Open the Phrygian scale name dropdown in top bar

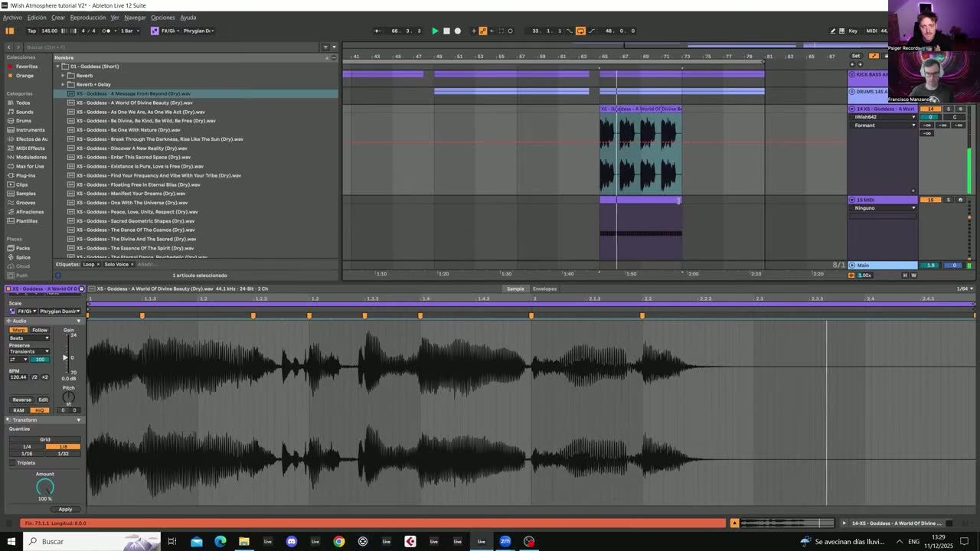(199, 31)
